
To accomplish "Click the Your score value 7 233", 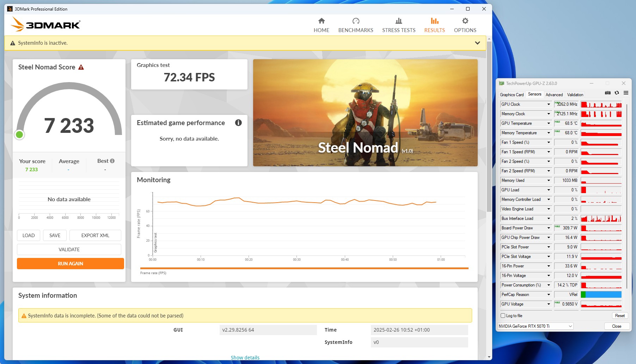I will click(x=31, y=169).
